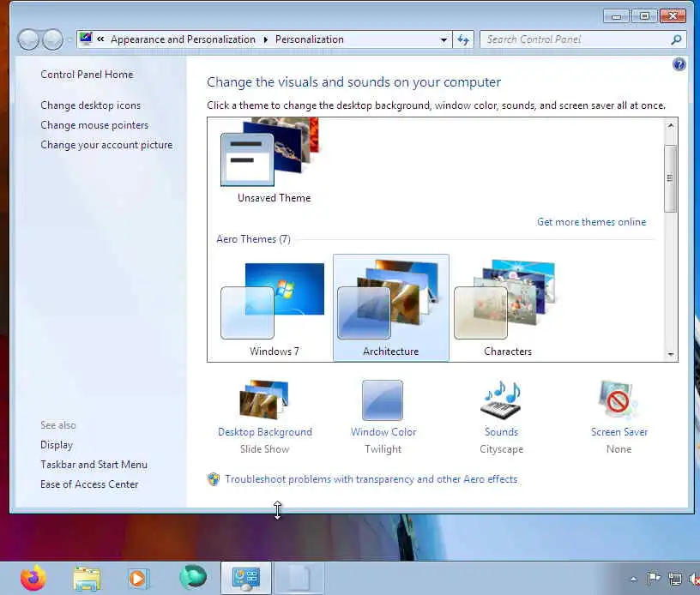Select the Windows 7 theme
700x595 pixels.
pyautogui.click(x=274, y=308)
